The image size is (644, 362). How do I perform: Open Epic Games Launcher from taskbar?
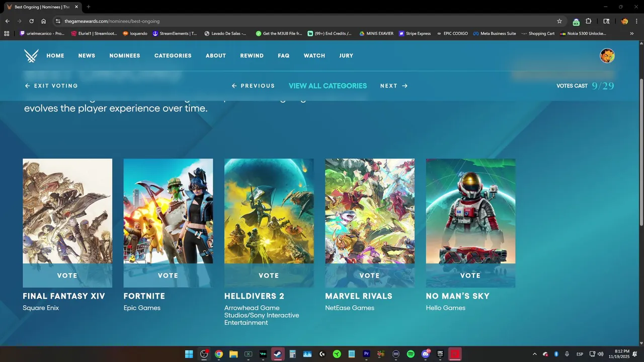(440, 354)
